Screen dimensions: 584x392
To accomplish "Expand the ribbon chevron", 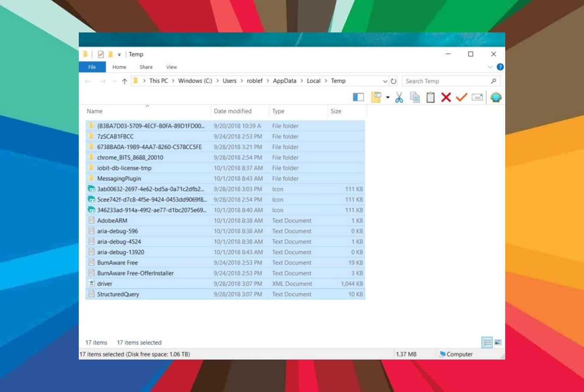I will pyautogui.click(x=490, y=67).
